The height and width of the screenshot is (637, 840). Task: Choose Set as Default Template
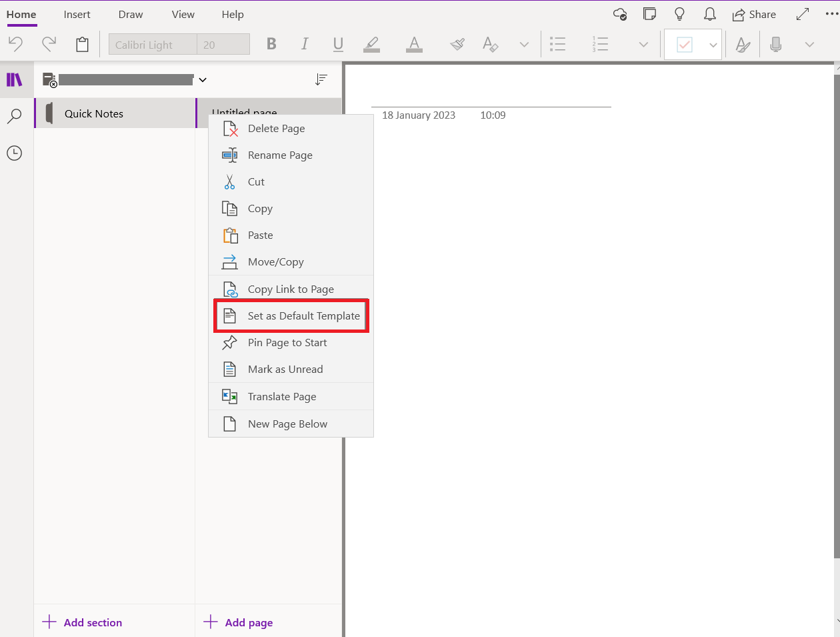coord(291,315)
